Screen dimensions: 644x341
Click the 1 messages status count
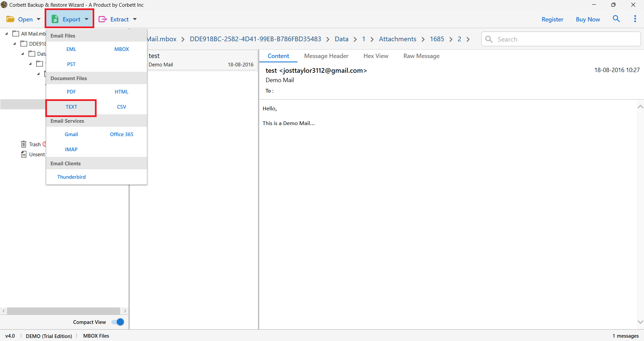click(626, 336)
